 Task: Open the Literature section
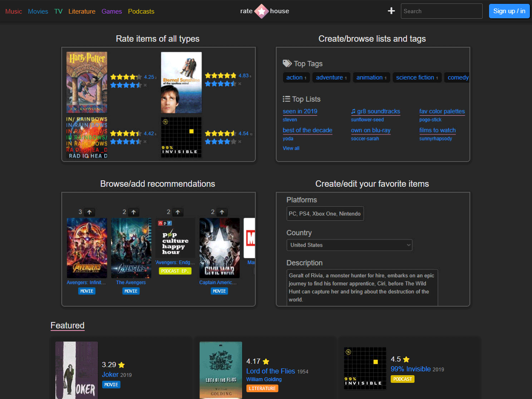82,11
